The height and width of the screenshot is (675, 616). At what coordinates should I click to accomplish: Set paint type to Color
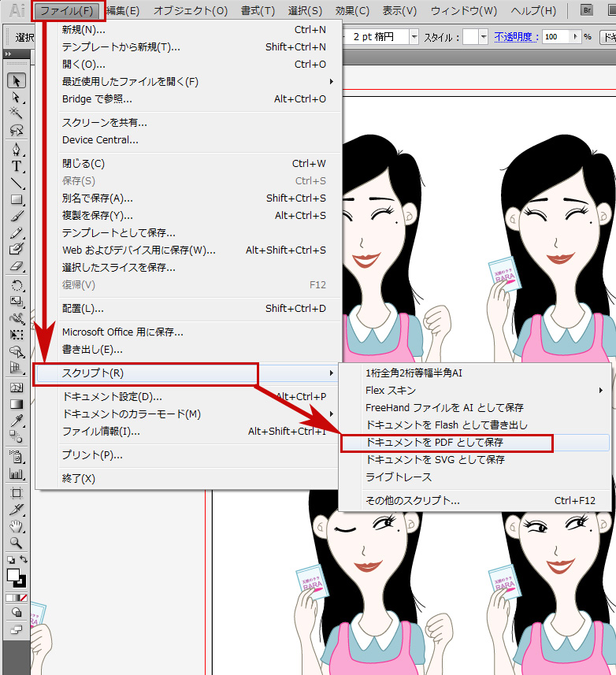(9, 598)
